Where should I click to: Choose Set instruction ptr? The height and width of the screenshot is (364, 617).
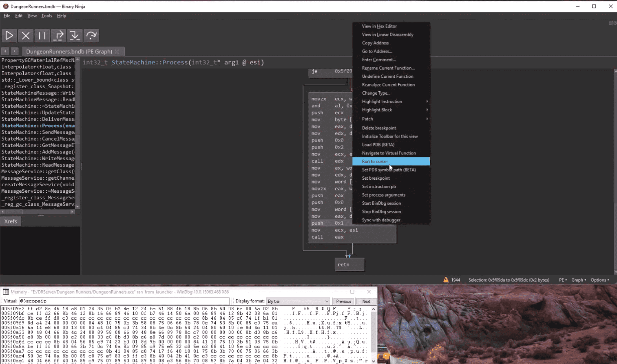[391, 186]
